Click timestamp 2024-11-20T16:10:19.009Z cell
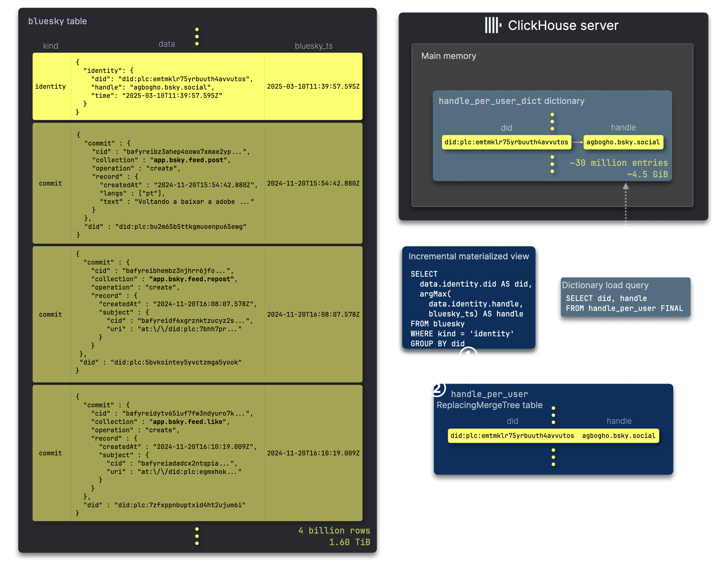Viewport: 728px width, 571px height. pos(313,453)
